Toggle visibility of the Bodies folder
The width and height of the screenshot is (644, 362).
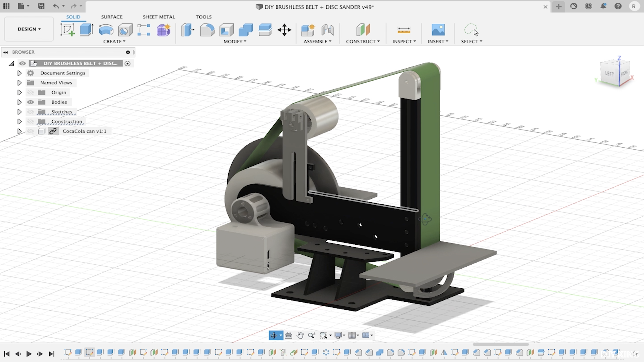(30, 102)
